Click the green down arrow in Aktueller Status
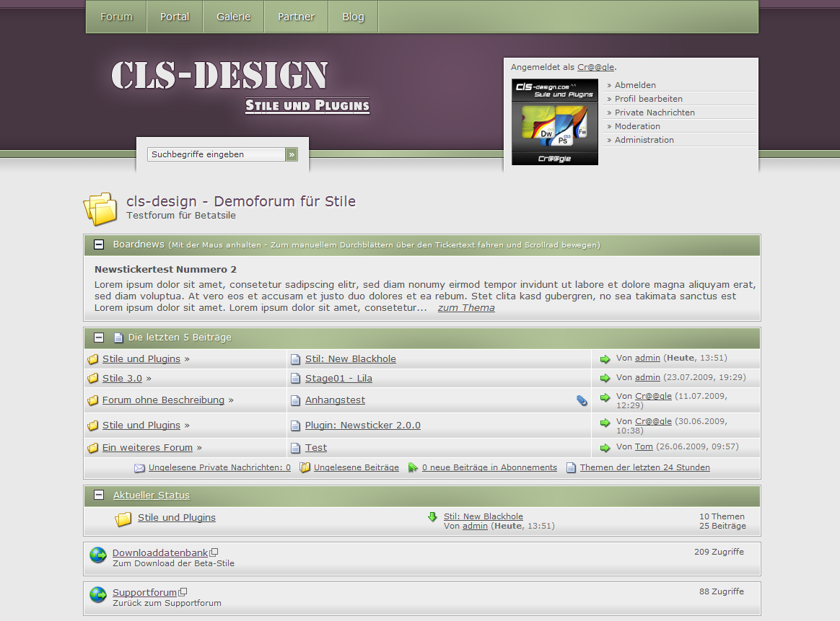Image resolution: width=840 pixels, height=621 pixels. click(x=432, y=516)
